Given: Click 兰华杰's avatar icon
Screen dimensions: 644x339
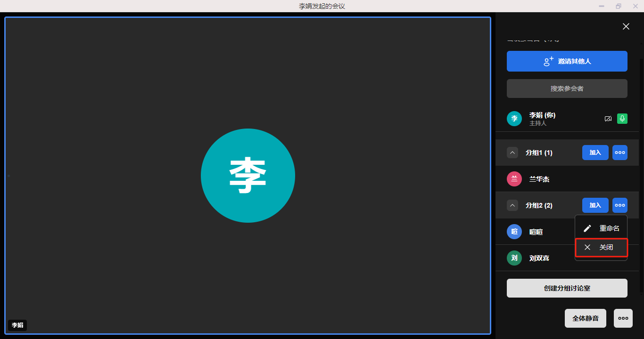Looking at the screenshot, I should (514, 179).
